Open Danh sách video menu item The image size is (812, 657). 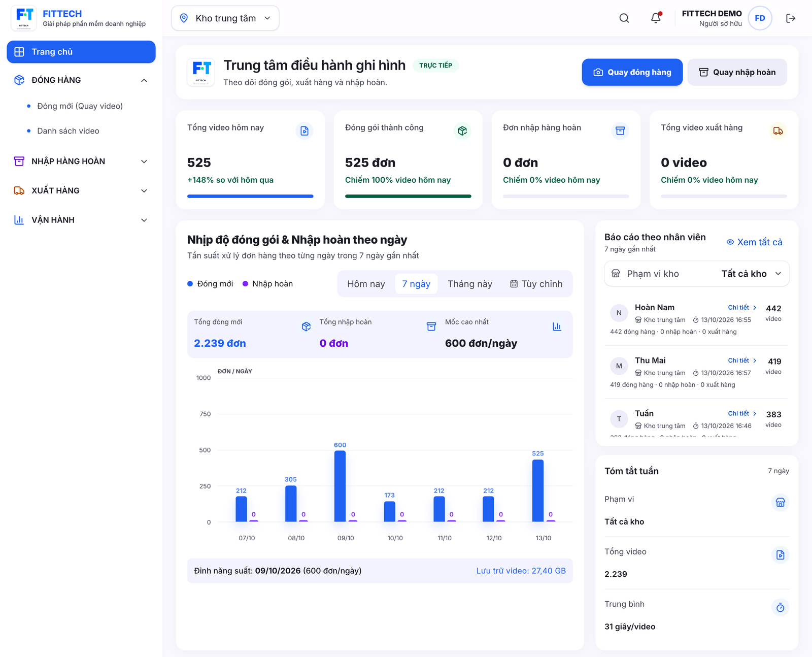click(x=68, y=131)
